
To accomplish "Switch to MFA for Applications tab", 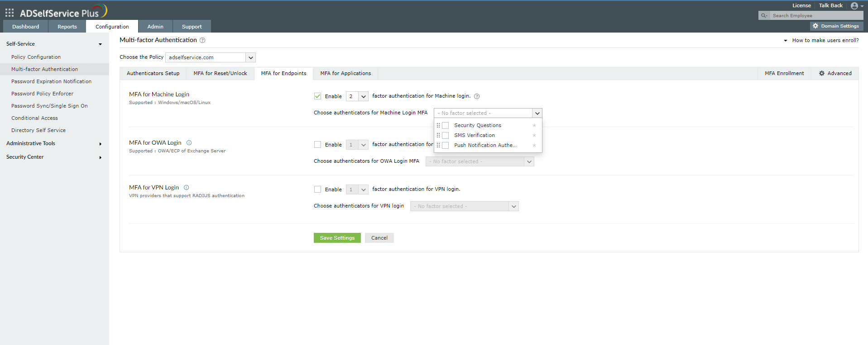I will click(x=345, y=73).
